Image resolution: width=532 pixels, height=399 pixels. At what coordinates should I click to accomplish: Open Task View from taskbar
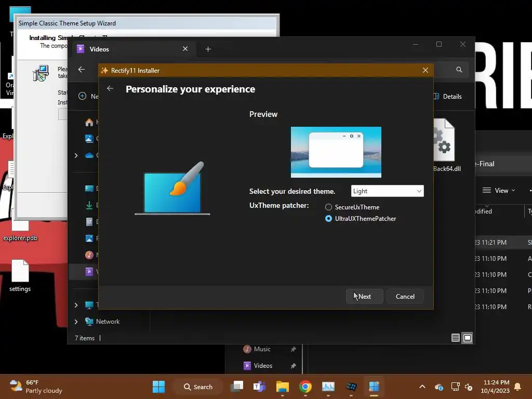pyautogui.click(x=237, y=387)
